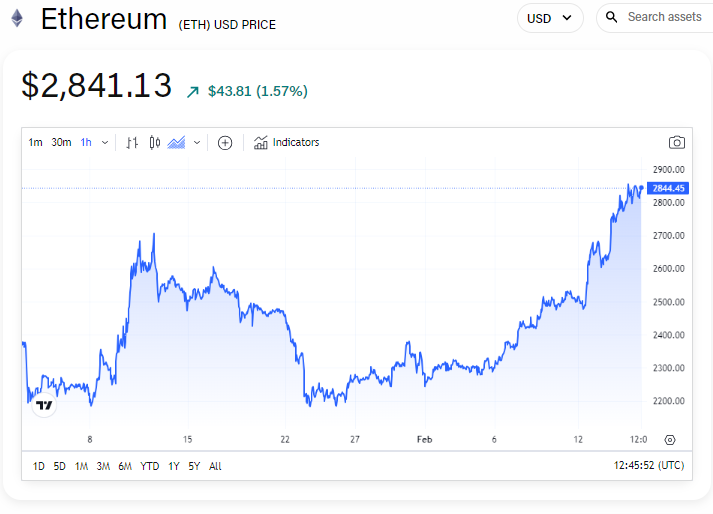Click the $2,841.13 price heading
The height and width of the screenshot is (514, 713).
coord(96,86)
